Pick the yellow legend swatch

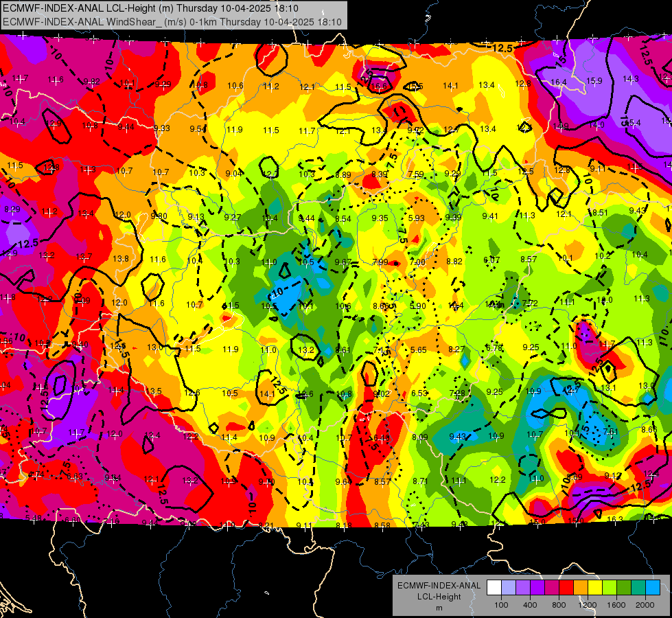(x=595, y=588)
